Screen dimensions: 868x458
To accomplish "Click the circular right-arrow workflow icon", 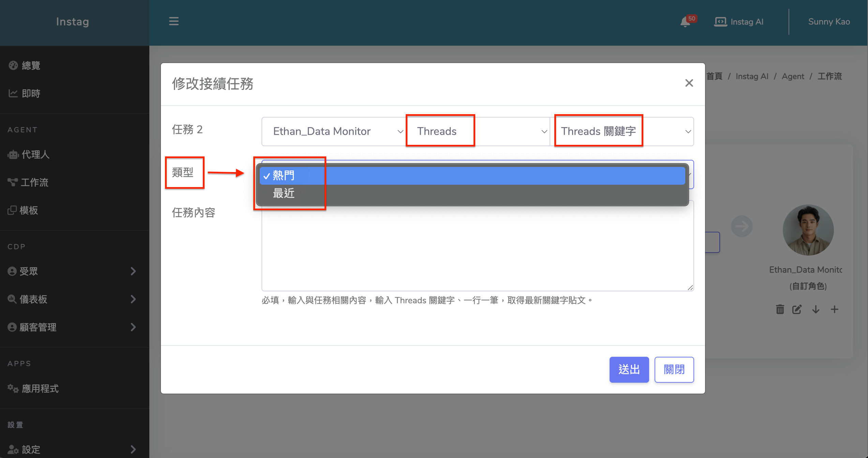I will (x=742, y=226).
